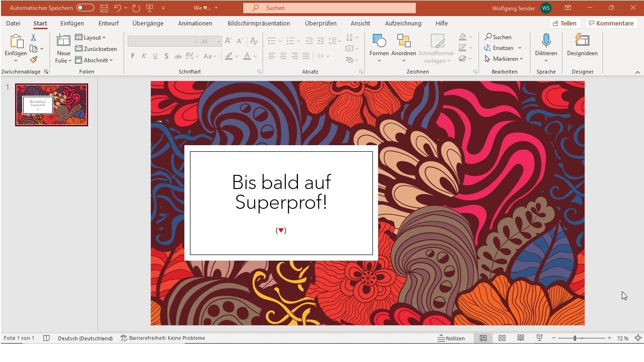
Task: Align text left
Action: tap(272, 56)
